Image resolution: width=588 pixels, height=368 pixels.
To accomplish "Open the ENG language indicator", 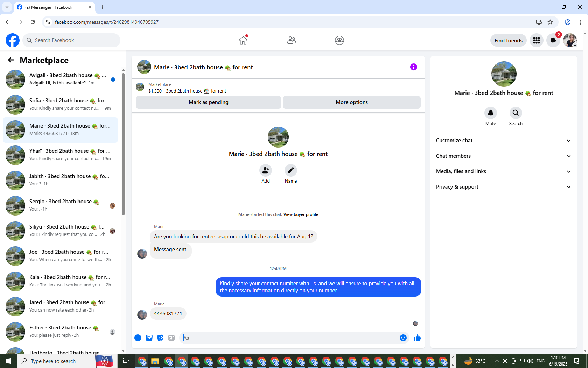I will click(540, 361).
